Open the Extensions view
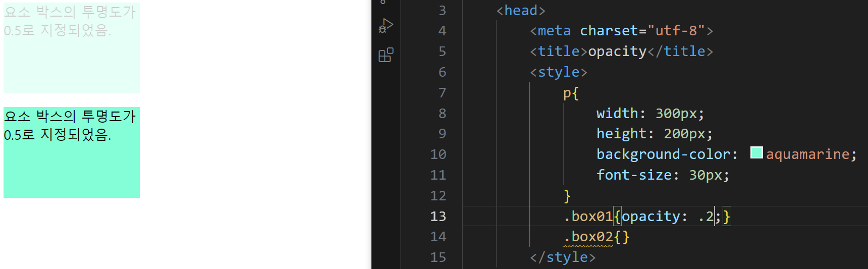This screenshot has width=868, height=269. [x=386, y=55]
